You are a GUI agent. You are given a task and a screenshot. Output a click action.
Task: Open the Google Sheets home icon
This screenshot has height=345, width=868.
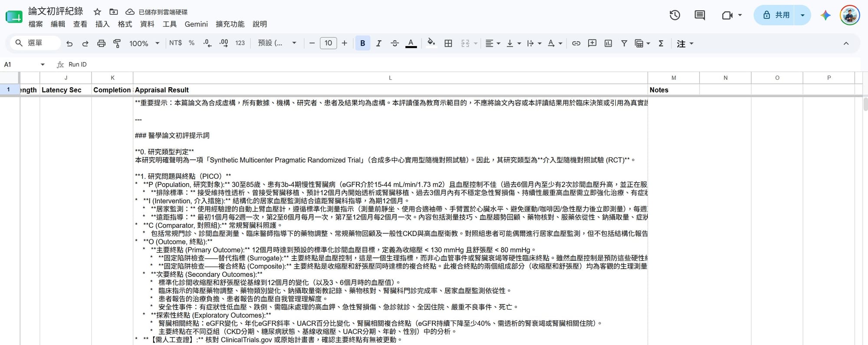click(14, 17)
